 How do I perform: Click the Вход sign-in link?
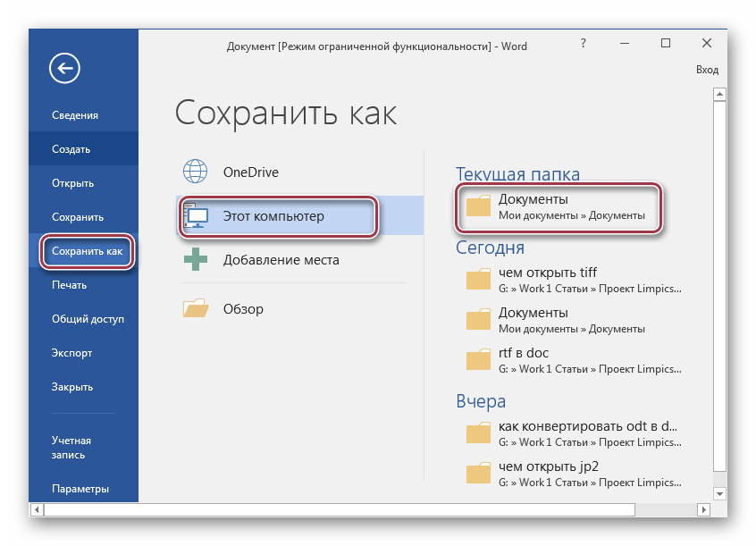[x=707, y=69]
